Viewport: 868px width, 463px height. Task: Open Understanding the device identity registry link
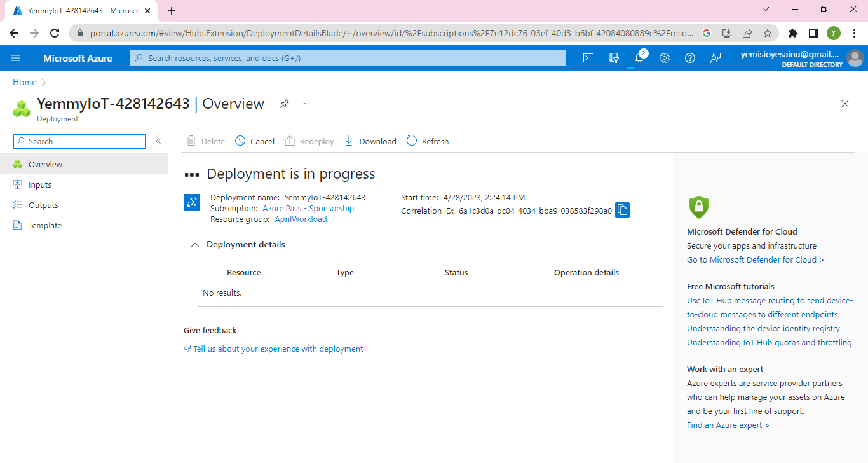[x=763, y=328]
